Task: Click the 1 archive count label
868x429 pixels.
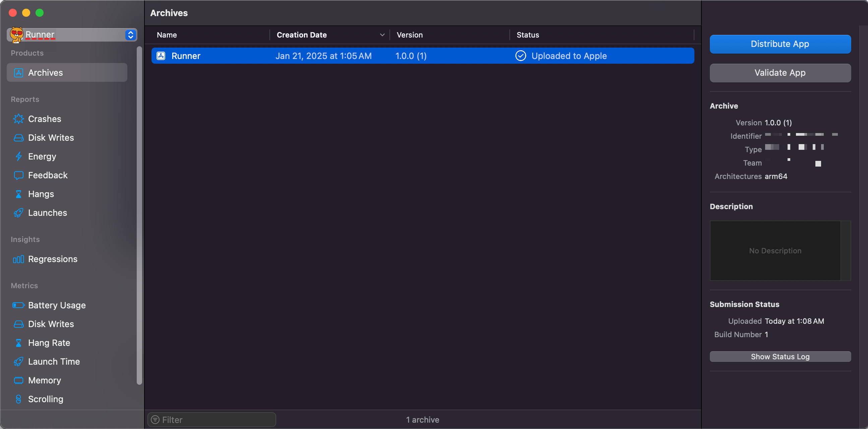Action: point(423,420)
